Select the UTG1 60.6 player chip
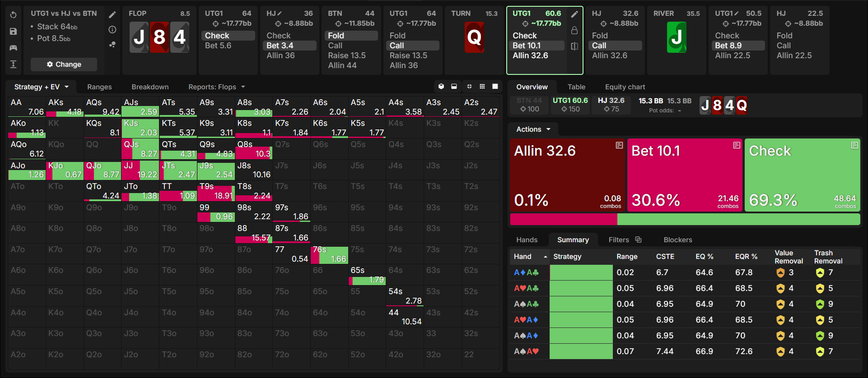This screenshot has height=378, width=868. (x=570, y=105)
